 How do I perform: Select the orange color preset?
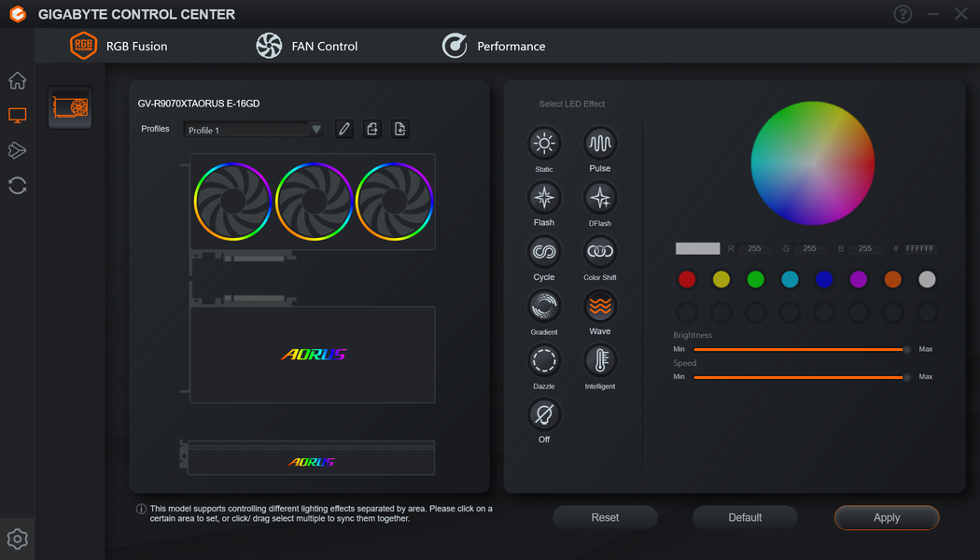coord(892,279)
